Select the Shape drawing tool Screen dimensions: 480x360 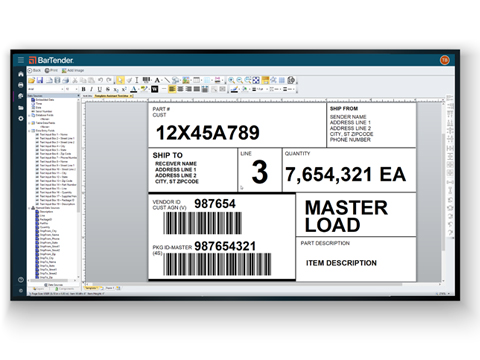pyautogui.click(x=176, y=80)
